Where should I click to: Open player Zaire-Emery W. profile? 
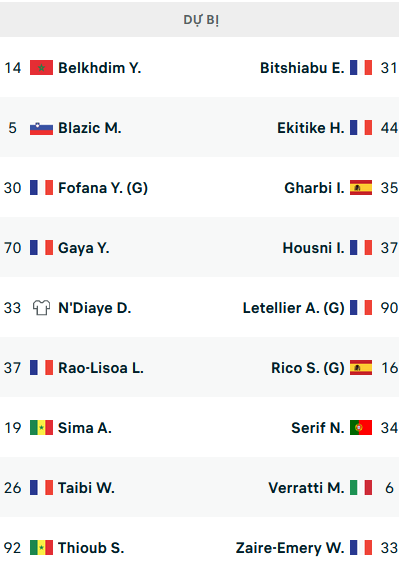(290, 548)
